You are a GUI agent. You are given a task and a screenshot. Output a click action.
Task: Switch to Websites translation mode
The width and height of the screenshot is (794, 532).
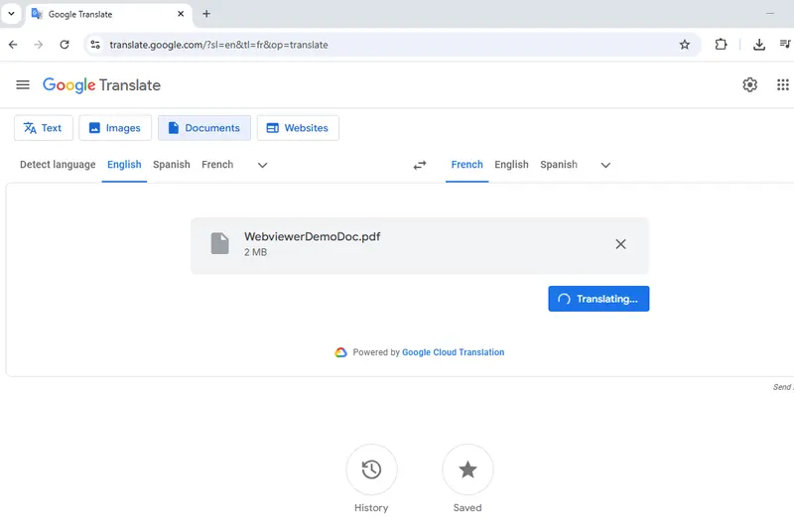[298, 128]
